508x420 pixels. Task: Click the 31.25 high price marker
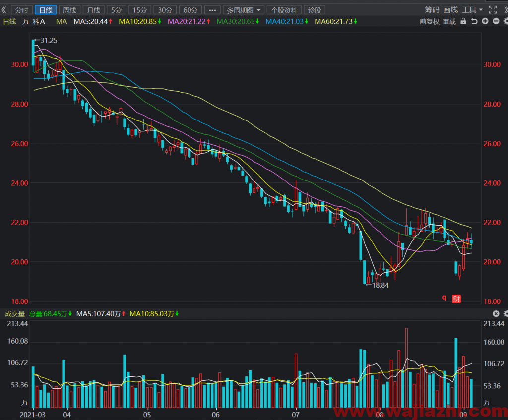[x=49, y=41]
